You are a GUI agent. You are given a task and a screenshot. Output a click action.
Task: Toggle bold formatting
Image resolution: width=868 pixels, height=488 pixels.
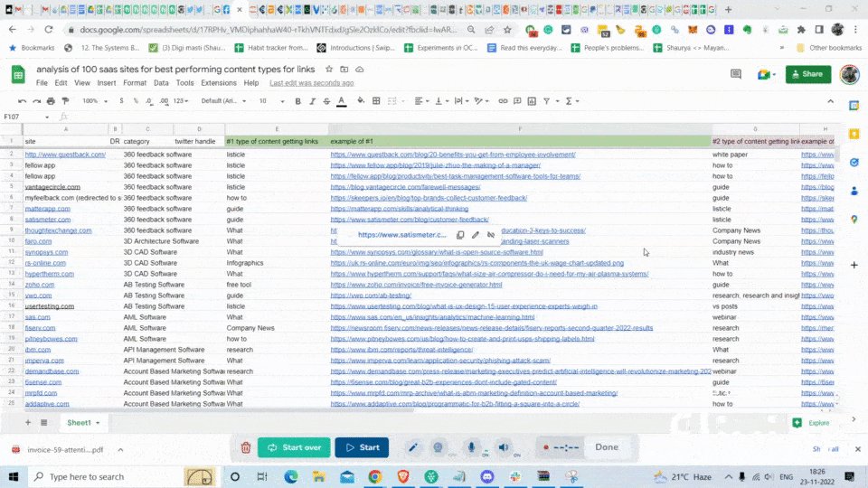[297, 101]
